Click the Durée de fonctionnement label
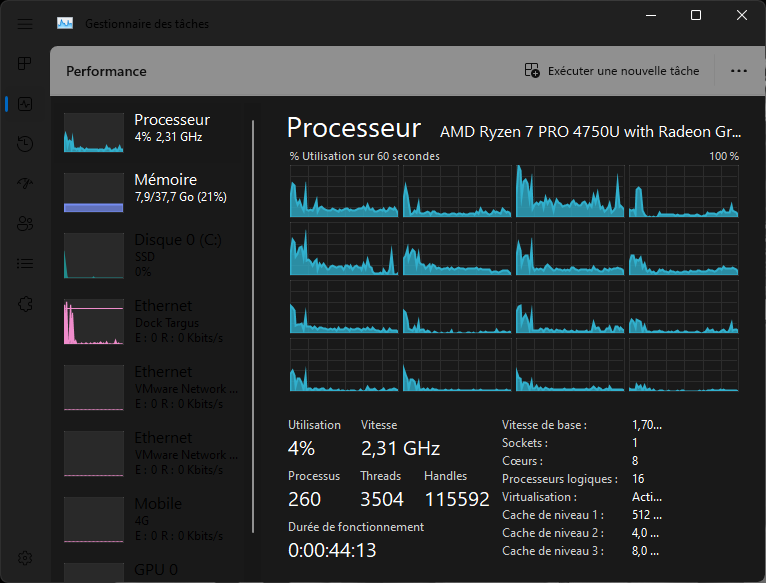The width and height of the screenshot is (766, 583). click(356, 527)
